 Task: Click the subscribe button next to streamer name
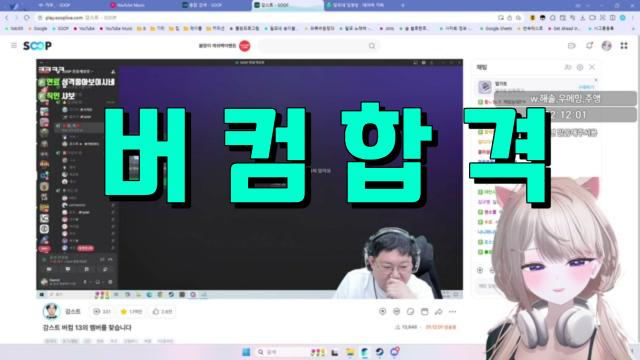(102, 311)
